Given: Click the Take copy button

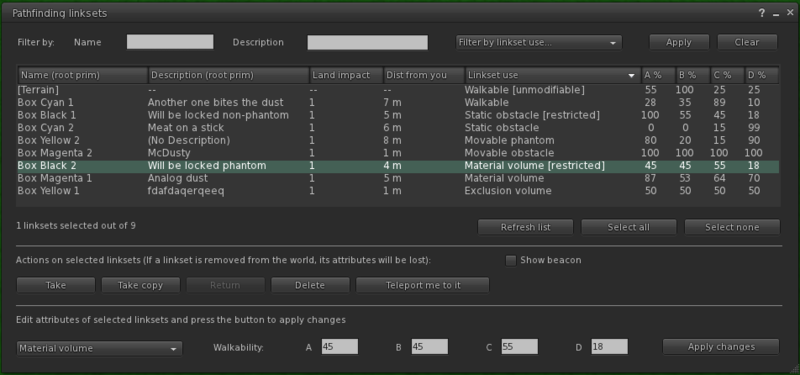Looking at the screenshot, I should (x=141, y=285).
